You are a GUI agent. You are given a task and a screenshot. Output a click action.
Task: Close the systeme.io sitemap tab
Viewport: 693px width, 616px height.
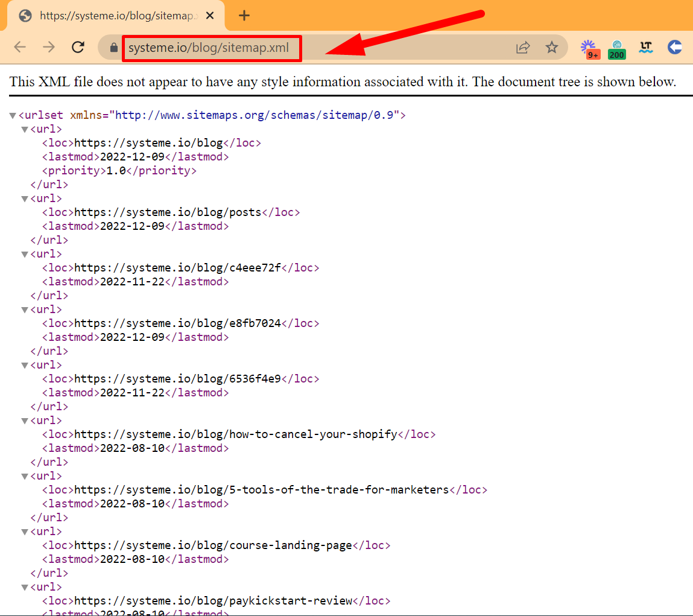(210, 16)
